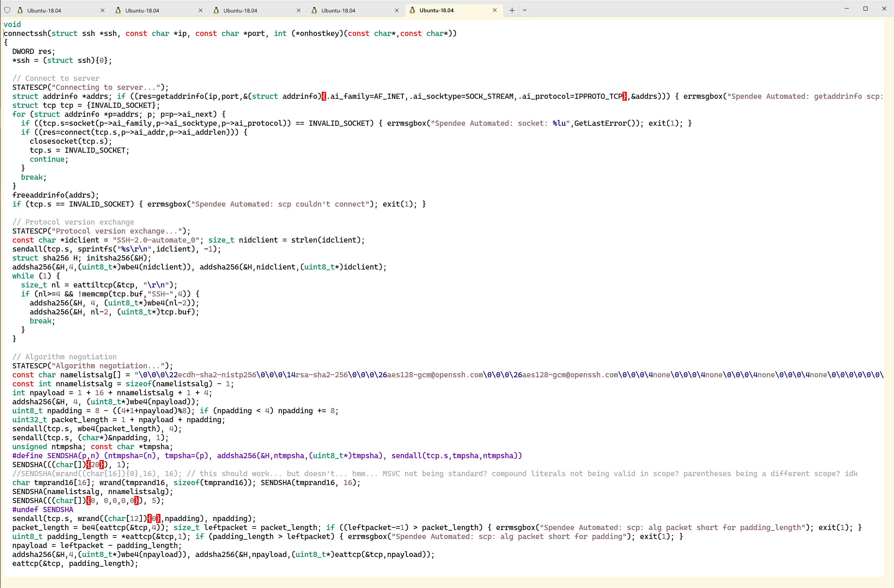Switch to the third Ubuntu-18.04 tab
The width and height of the screenshot is (894, 588).
pos(241,11)
